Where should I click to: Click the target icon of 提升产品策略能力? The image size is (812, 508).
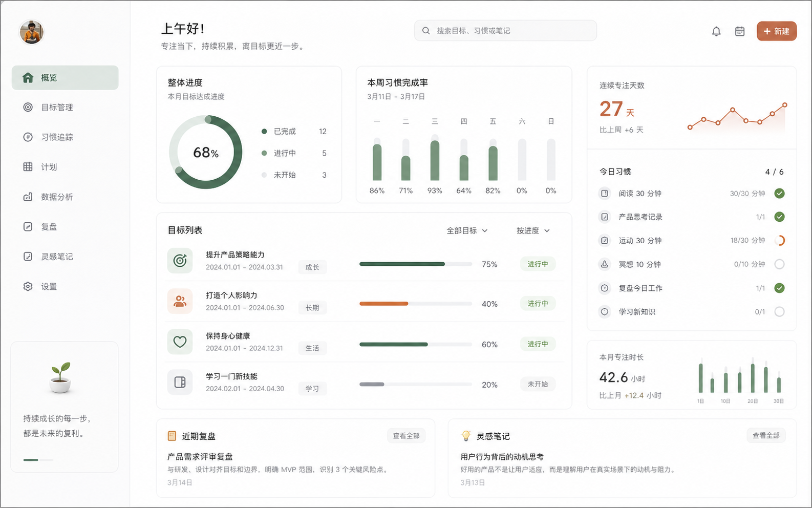(x=180, y=261)
